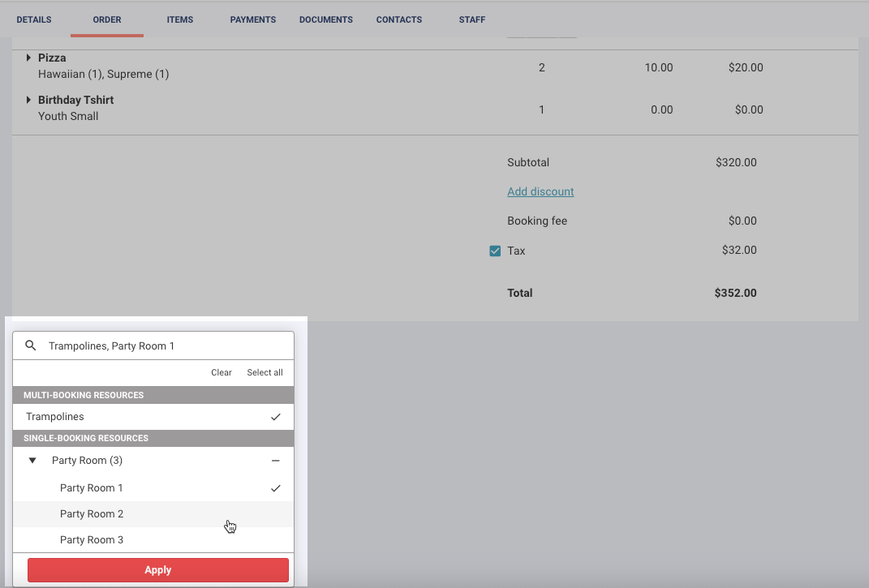Click Select all resources
This screenshot has height=588, width=869.
(265, 372)
